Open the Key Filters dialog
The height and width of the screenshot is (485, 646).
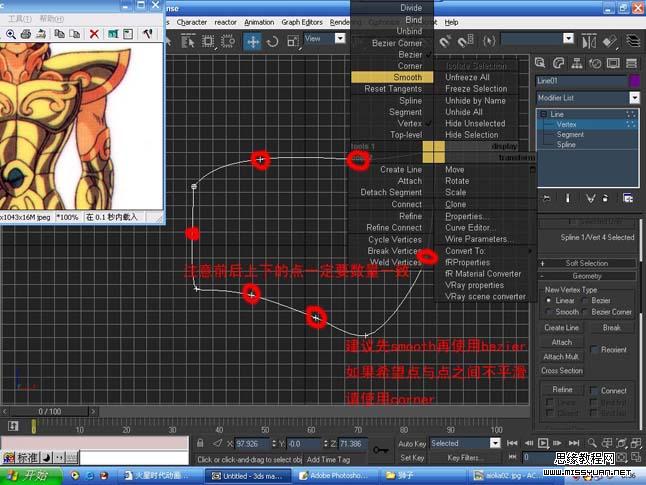[463, 458]
